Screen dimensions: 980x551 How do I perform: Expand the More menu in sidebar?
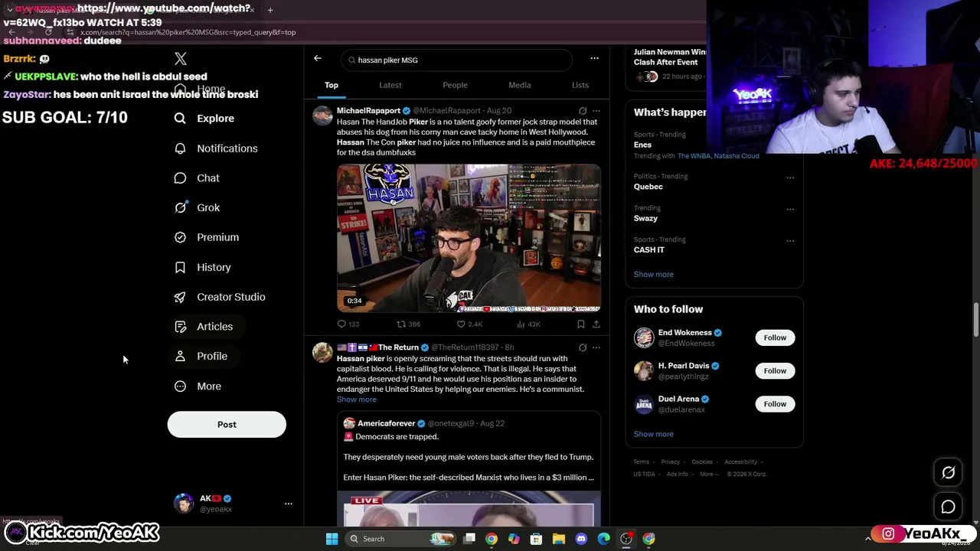198,386
